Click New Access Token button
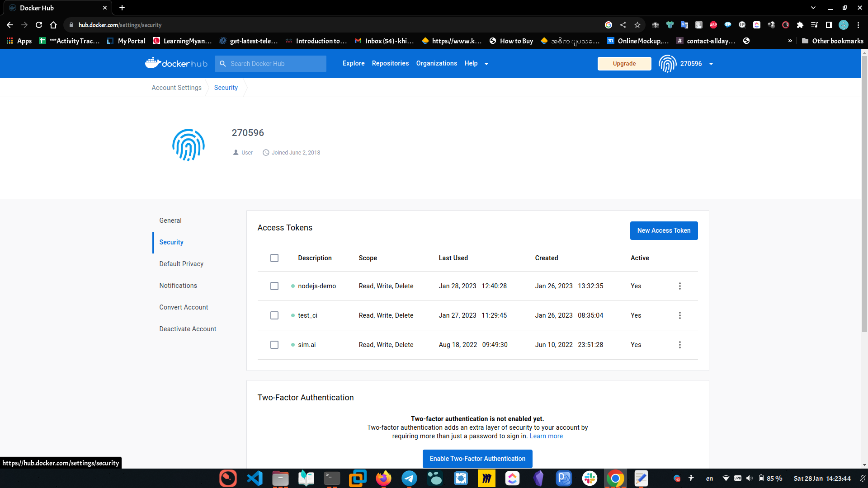 click(664, 230)
